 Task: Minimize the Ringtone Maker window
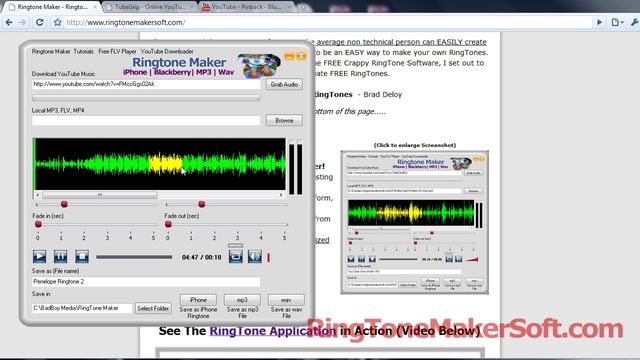[x=289, y=56]
